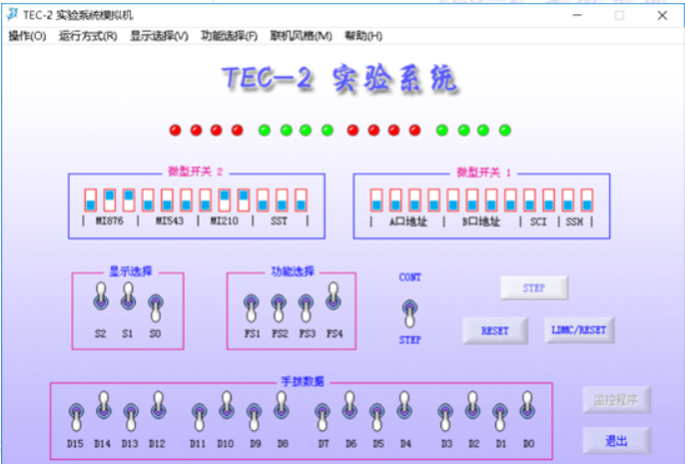Toggle the D3 data switch
Screen dimensions: 685x465
(x=445, y=417)
